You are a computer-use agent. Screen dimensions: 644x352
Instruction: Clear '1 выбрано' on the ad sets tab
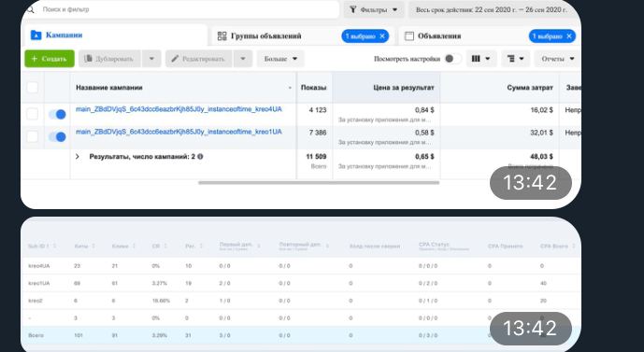point(382,36)
